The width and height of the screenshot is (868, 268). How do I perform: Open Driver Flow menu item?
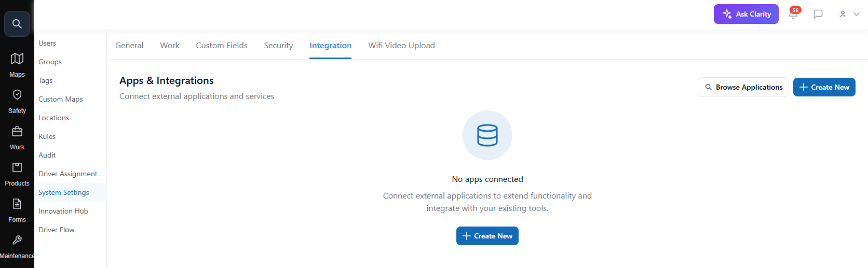coord(70,230)
